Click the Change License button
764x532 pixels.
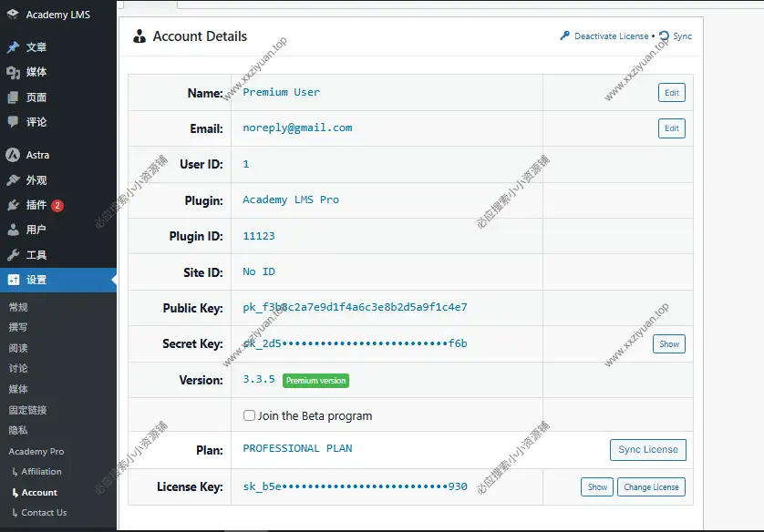(651, 487)
